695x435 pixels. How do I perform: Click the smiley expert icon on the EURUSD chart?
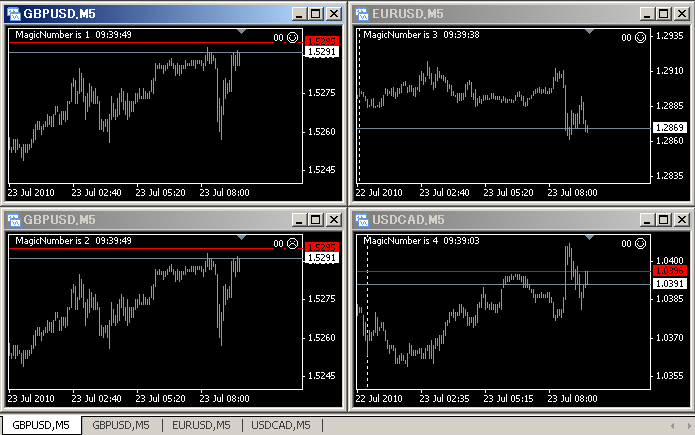pos(640,38)
